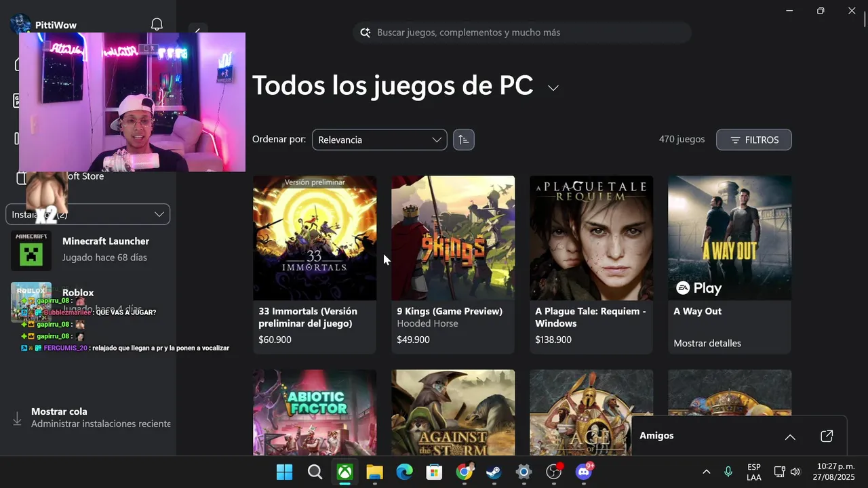
Task: Click the 9 Kings (Game Preview) title
Action: click(x=450, y=311)
